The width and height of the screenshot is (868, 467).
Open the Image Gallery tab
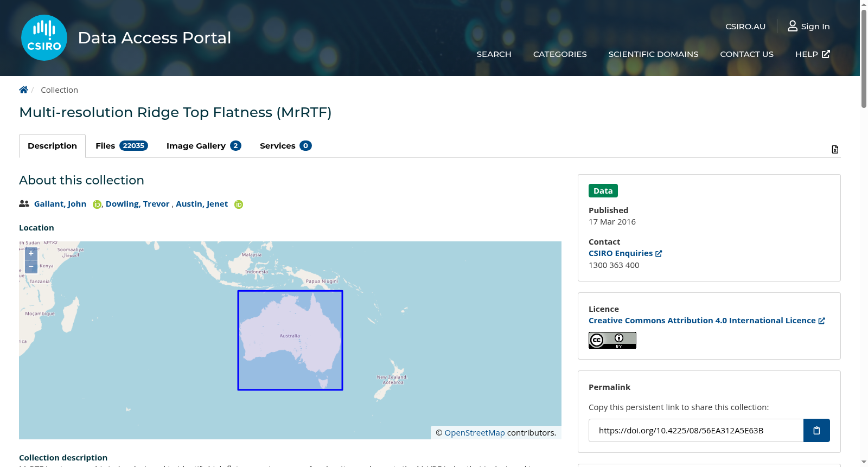click(203, 146)
